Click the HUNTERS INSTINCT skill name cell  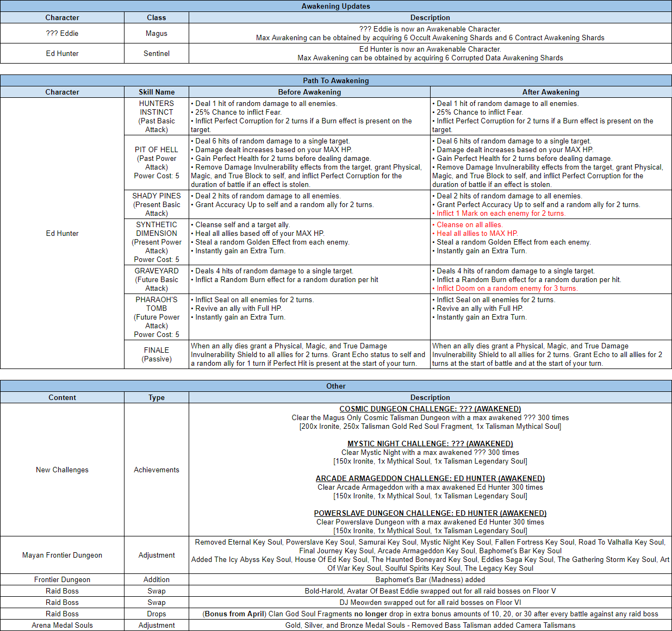tap(156, 116)
